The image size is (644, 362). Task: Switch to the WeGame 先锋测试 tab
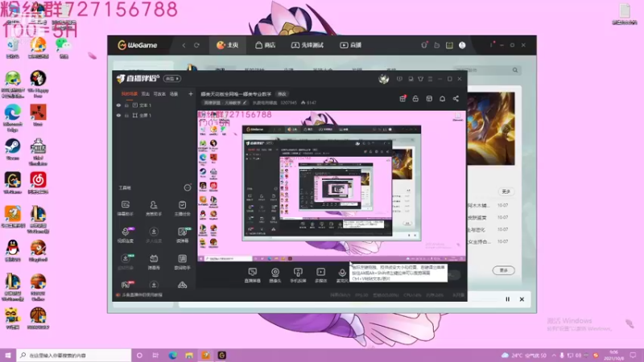click(x=308, y=45)
